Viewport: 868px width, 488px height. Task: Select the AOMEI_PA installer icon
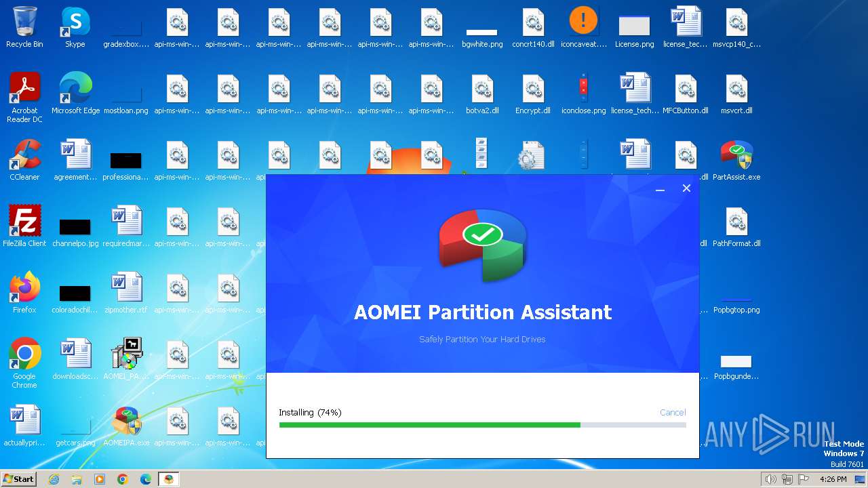pyautogui.click(x=126, y=360)
